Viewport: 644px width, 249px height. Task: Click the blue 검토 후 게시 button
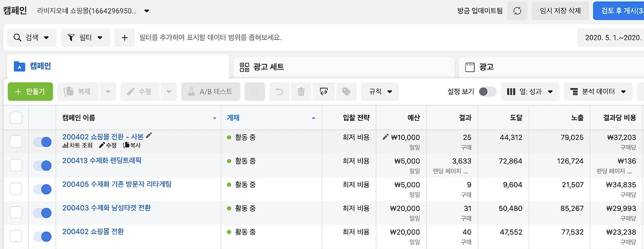618,11
